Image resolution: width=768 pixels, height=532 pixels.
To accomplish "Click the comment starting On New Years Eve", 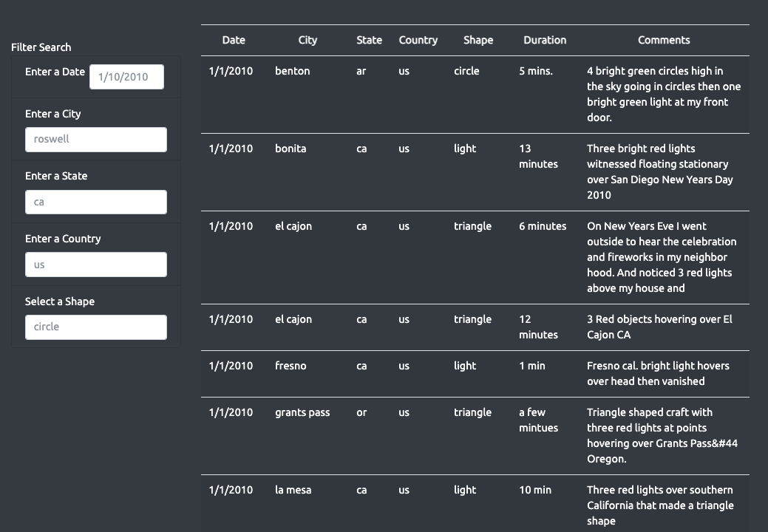I will pos(662,257).
